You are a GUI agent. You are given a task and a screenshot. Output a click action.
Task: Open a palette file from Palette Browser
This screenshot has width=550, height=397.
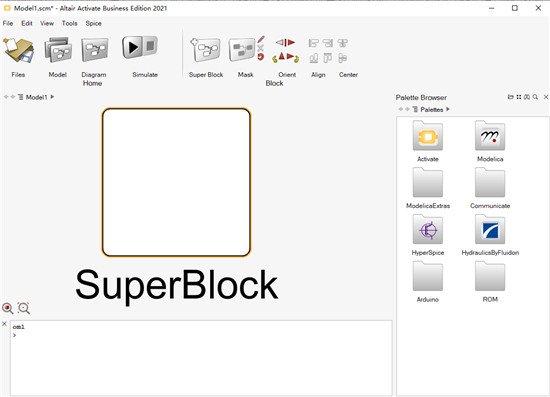tap(511, 97)
